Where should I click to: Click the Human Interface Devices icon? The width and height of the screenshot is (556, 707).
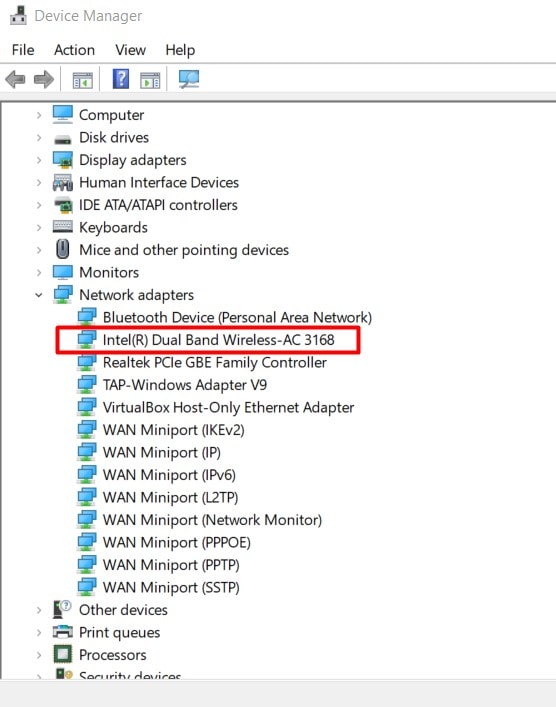pos(63,182)
